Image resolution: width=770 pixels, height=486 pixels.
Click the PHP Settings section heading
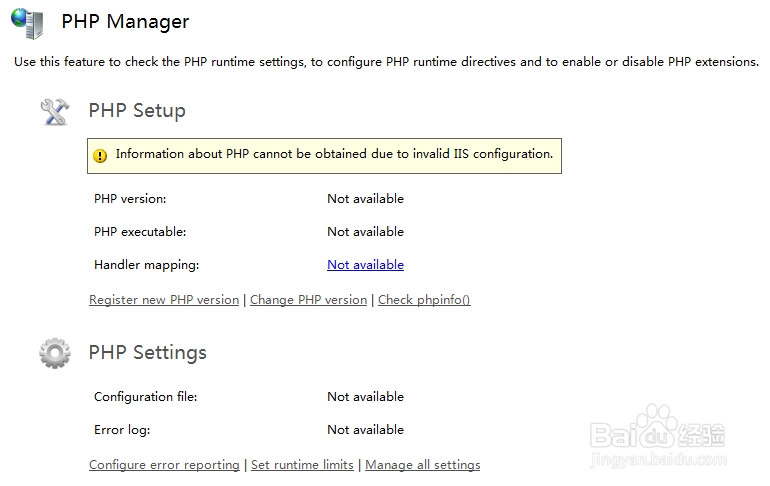(x=147, y=352)
